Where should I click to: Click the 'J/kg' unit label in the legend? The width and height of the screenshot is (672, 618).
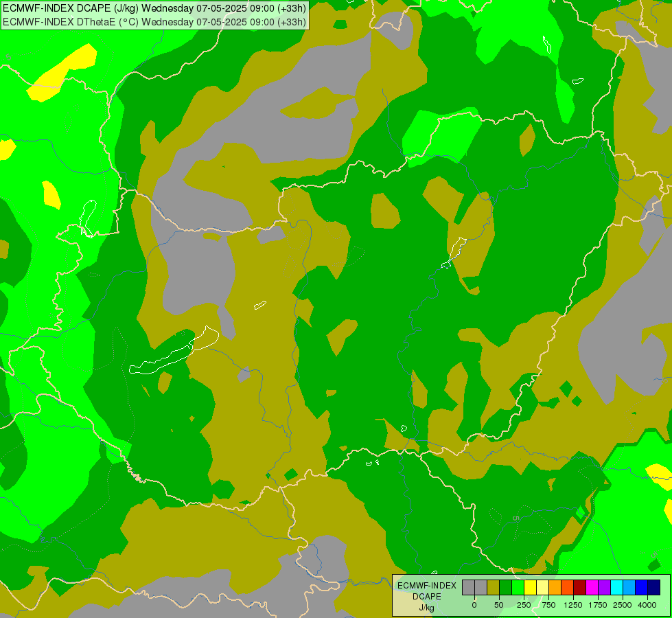(x=426, y=608)
